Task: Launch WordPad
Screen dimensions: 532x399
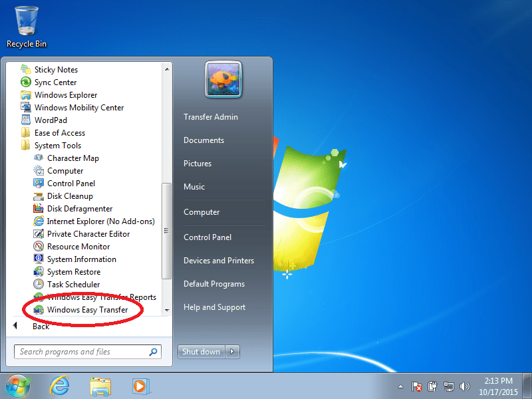Action: (51, 120)
